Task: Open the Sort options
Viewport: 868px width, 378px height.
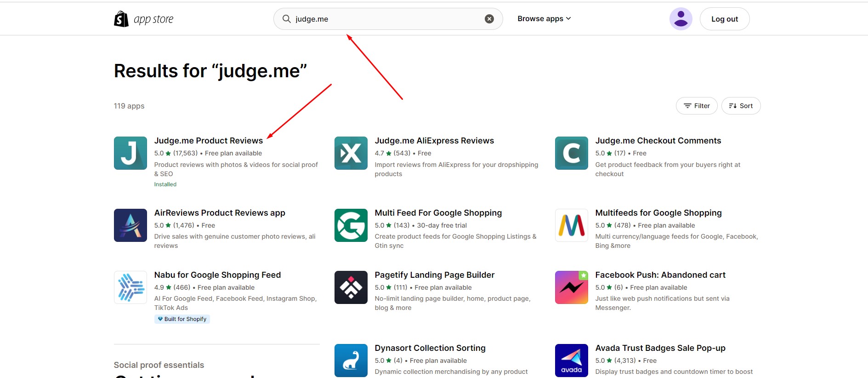Action: coord(741,106)
